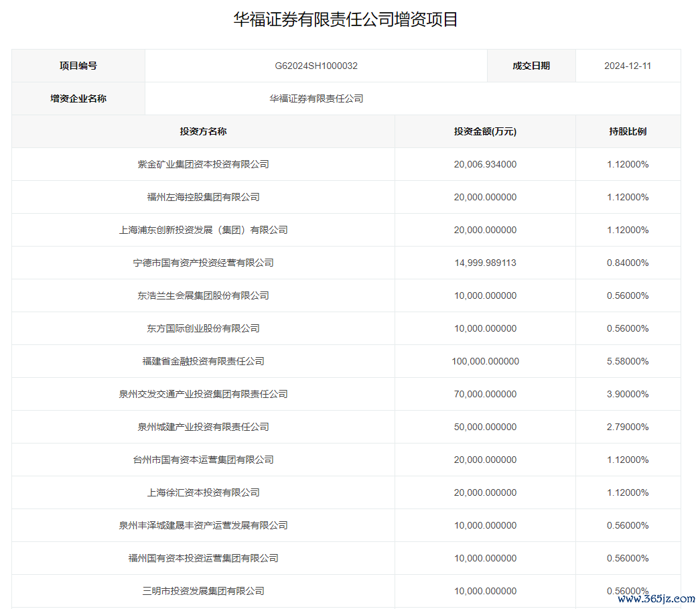
Task: Select the amount 70,000.000000
Action: tap(485, 394)
